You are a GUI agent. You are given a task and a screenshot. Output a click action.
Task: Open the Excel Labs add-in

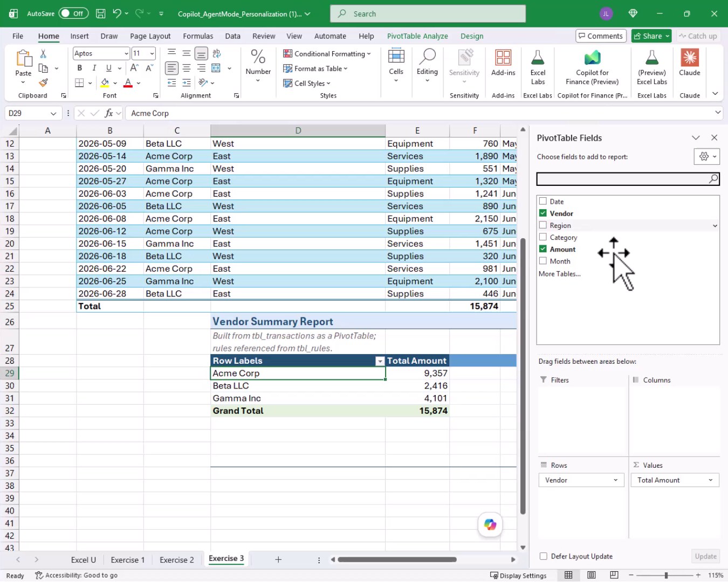pyautogui.click(x=538, y=68)
